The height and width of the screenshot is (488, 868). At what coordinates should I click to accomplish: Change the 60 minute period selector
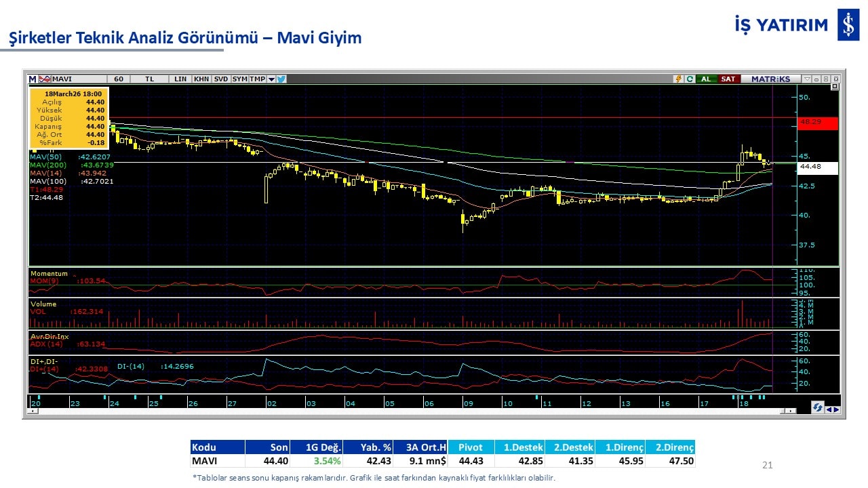(x=119, y=79)
